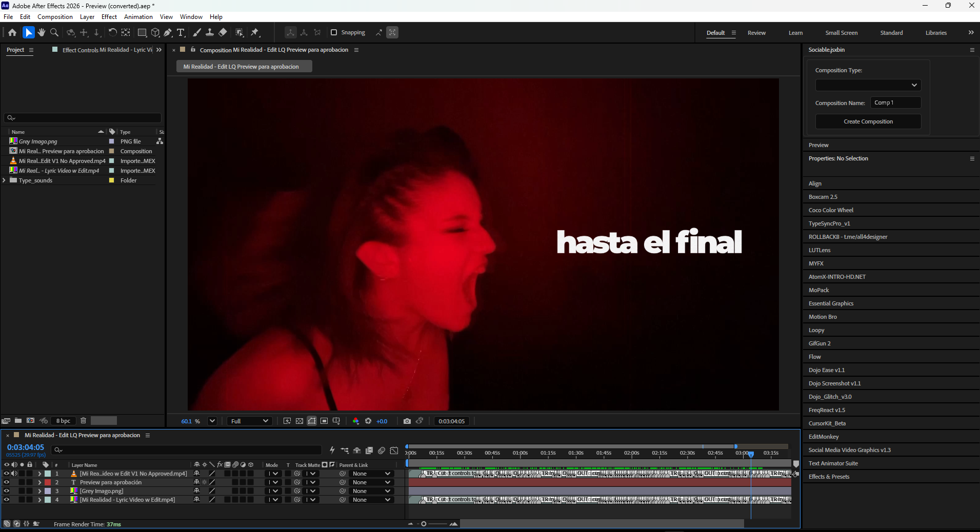Select the Zoom tool
Screen dimensions: 980x532
54,32
